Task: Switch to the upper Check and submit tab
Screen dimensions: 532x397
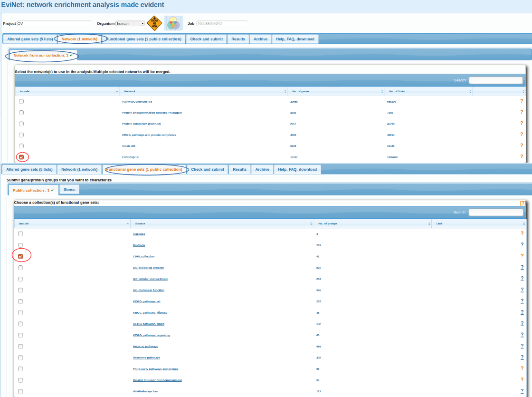Action: (x=206, y=39)
